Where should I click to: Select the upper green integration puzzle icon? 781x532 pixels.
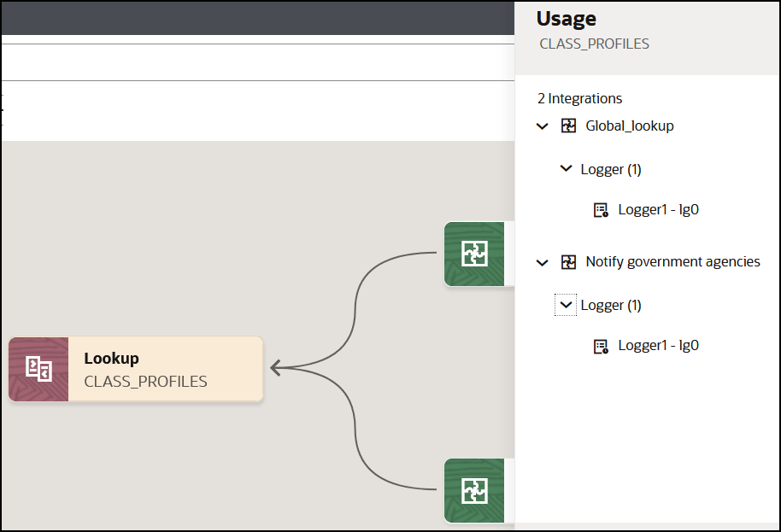click(x=474, y=254)
